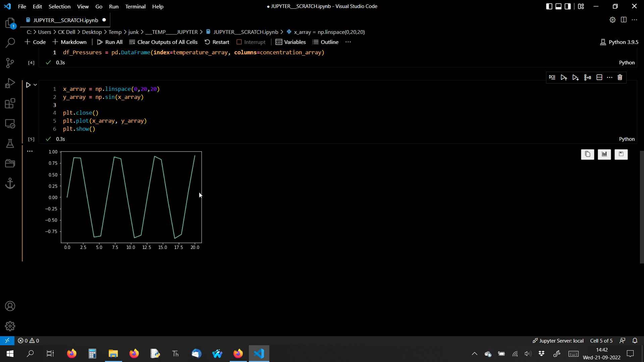Interrupt the running kernel
The image size is (644, 362).
point(251,42)
